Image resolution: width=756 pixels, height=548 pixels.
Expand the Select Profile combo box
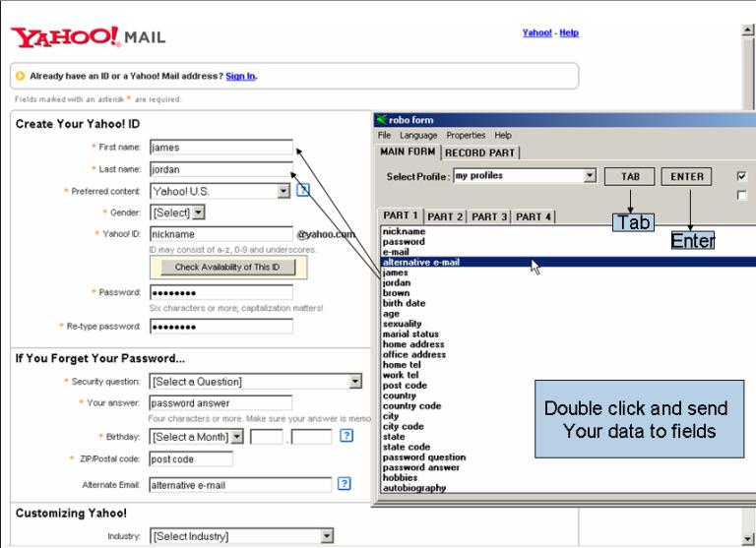point(590,175)
